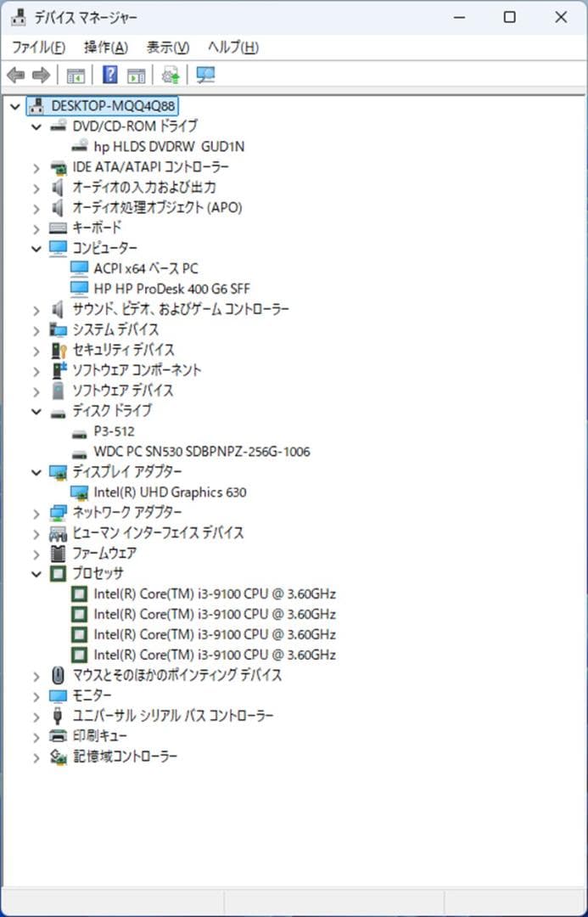588x917 pixels.
Task: Select the hp HLDS DVDRW GUD1N device
Action: pyautogui.click(x=169, y=147)
